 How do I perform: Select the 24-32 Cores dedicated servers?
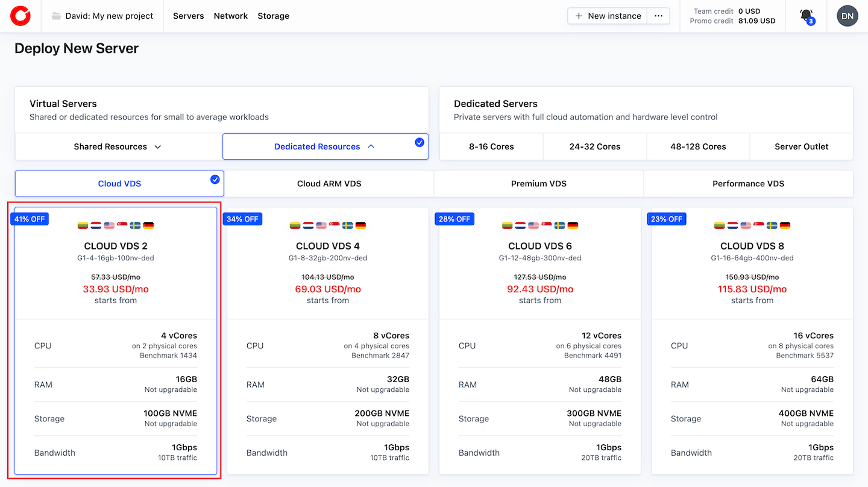(594, 146)
